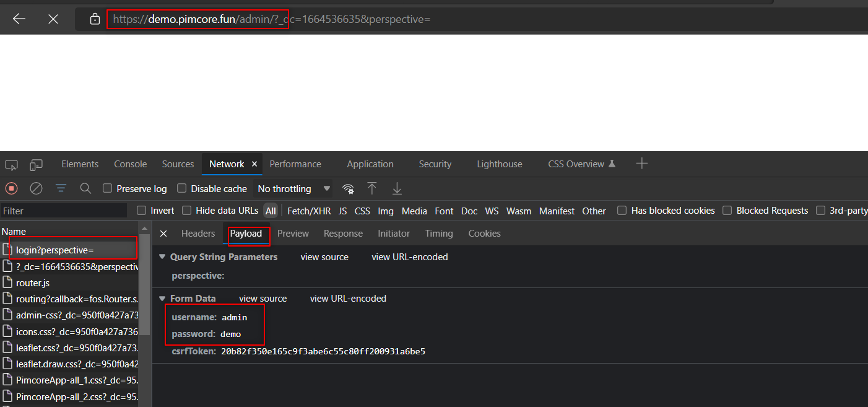This screenshot has height=407, width=868.
Task: Filter requests by Other type
Action: [x=594, y=211]
